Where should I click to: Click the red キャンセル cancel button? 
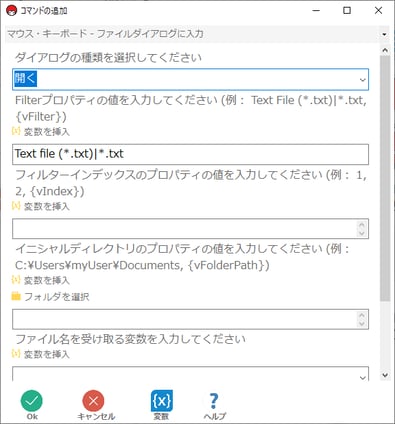tap(96, 405)
